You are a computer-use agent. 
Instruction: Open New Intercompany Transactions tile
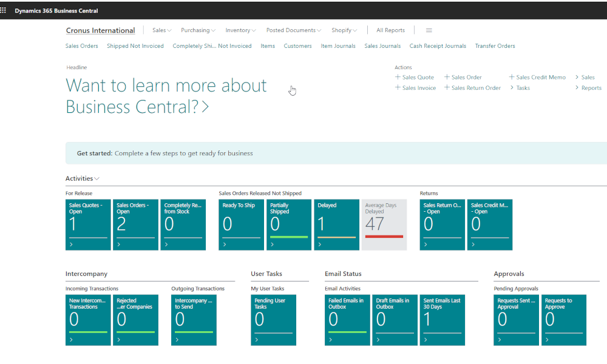[x=88, y=320]
